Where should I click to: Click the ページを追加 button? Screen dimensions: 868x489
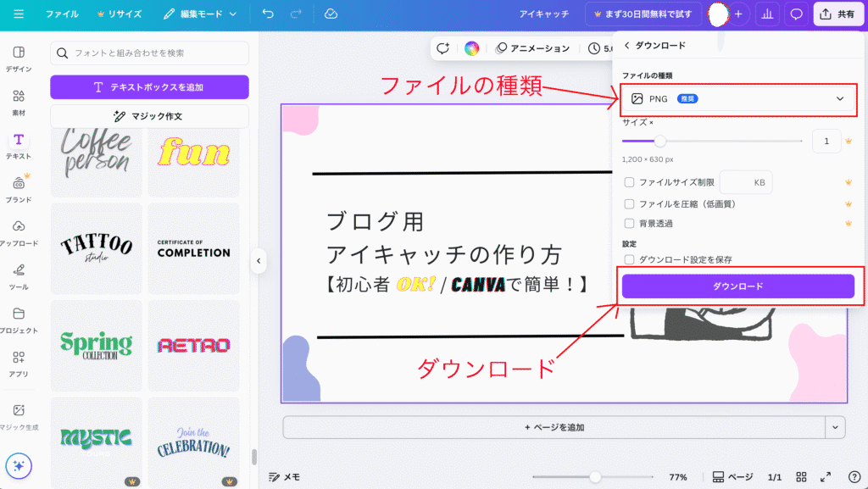554,427
